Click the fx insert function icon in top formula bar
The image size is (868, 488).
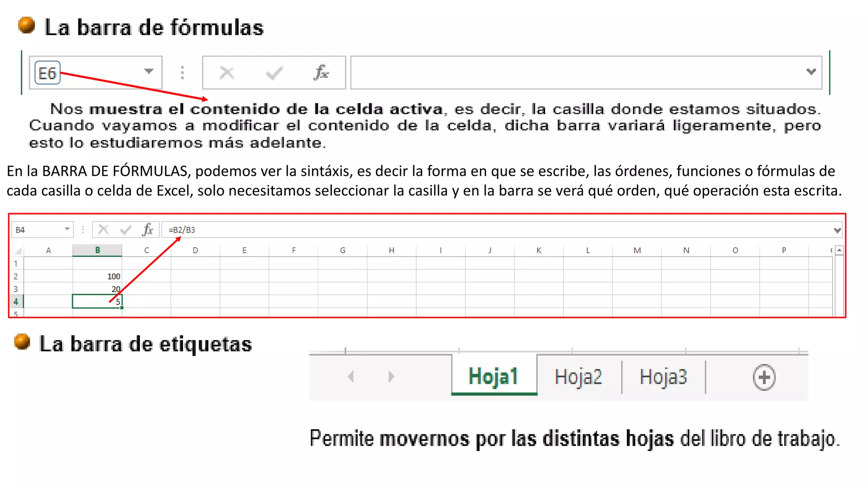321,73
